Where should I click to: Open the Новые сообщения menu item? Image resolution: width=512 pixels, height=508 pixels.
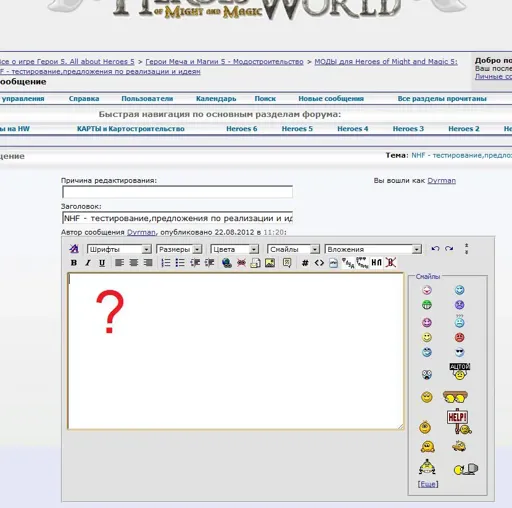click(x=331, y=99)
